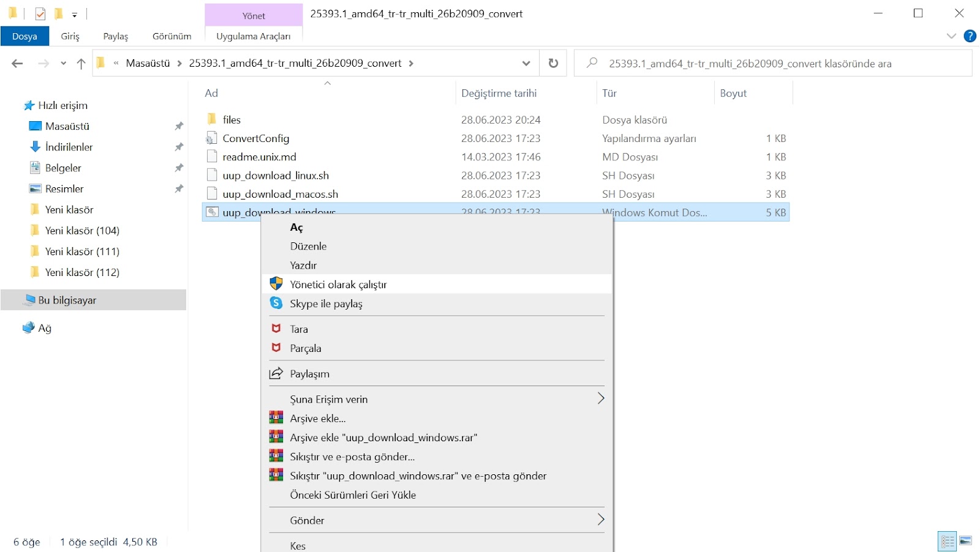Select the files folder row
Viewport: 980px width, 552px height.
pos(496,119)
